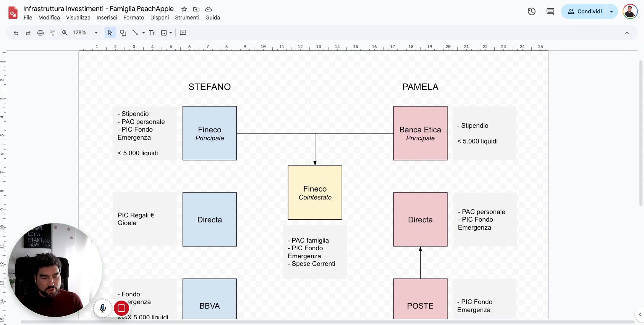Choose the Select arrow tool

click(x=110, y=33)
